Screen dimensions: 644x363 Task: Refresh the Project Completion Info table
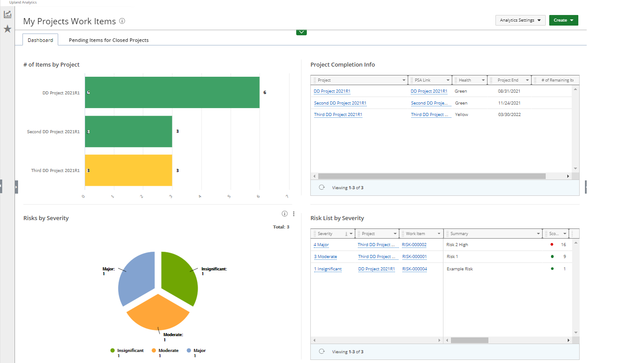tap(322, 187)
